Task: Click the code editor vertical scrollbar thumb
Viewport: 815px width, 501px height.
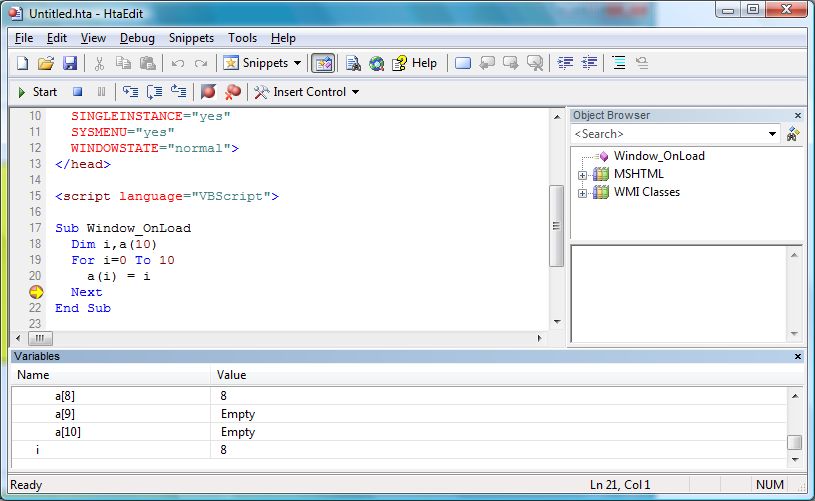Action: (556, 226)
